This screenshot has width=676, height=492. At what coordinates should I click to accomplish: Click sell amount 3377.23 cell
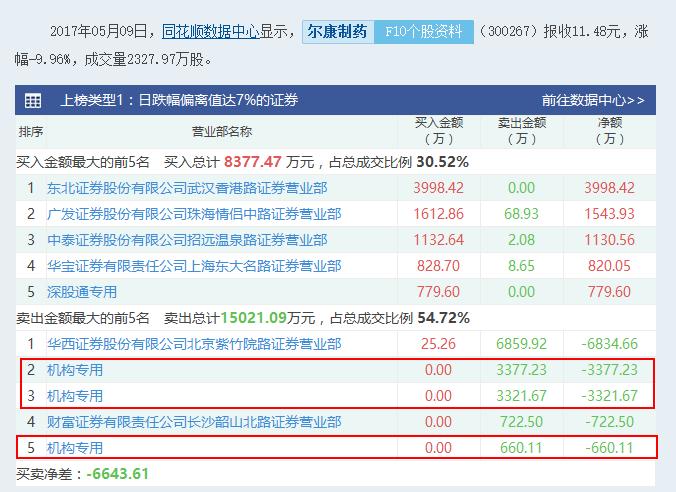521,370
